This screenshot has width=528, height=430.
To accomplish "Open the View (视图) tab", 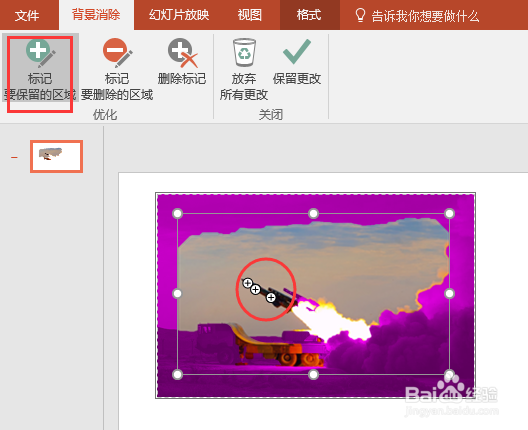I will tap(250, 15).
